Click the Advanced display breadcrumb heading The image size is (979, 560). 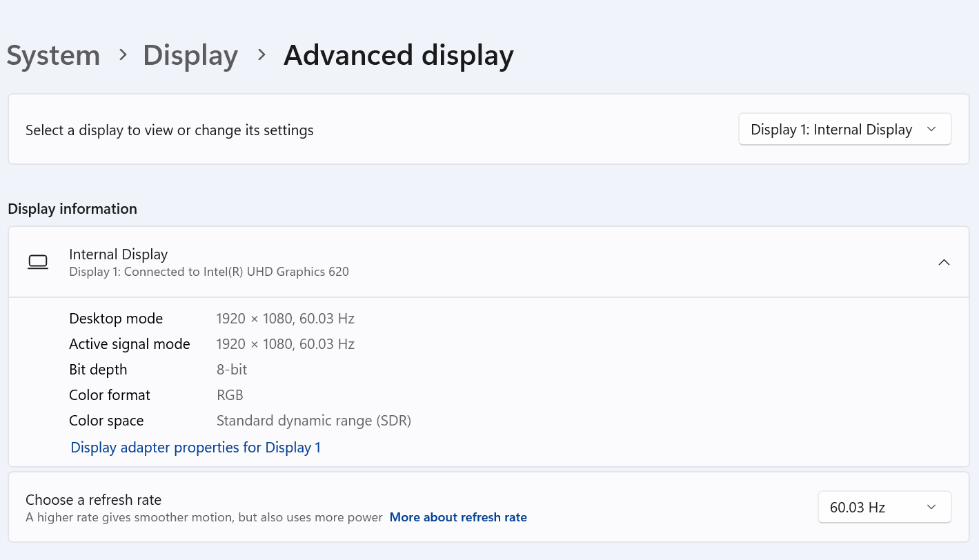[x=398, y=55]
